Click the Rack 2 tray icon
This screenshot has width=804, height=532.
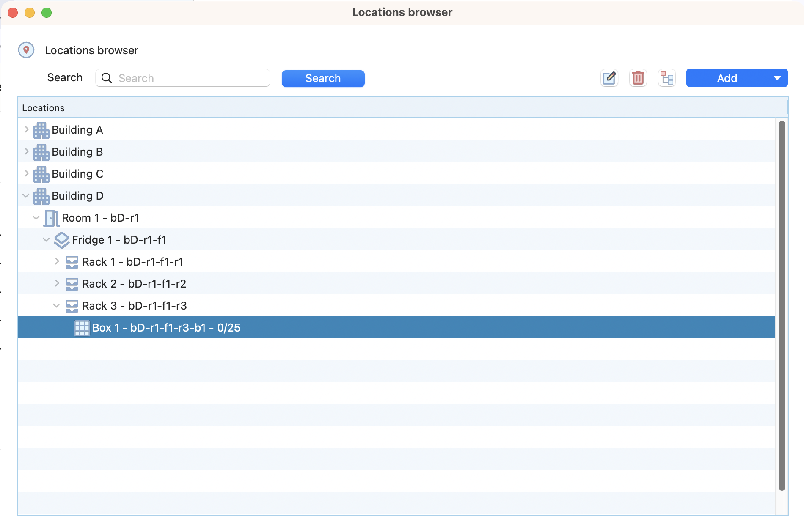pos(72,284)
